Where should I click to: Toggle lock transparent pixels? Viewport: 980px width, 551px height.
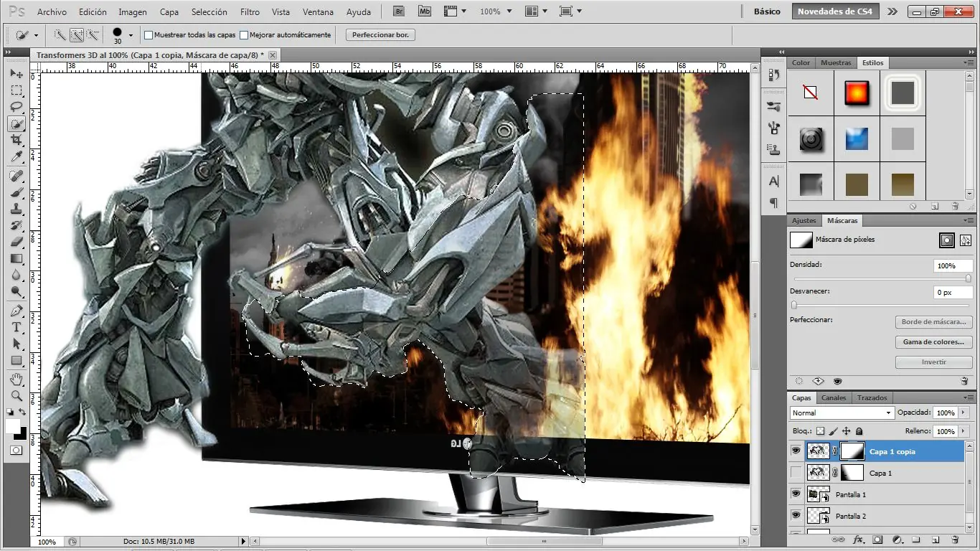[x=821, y=431]
